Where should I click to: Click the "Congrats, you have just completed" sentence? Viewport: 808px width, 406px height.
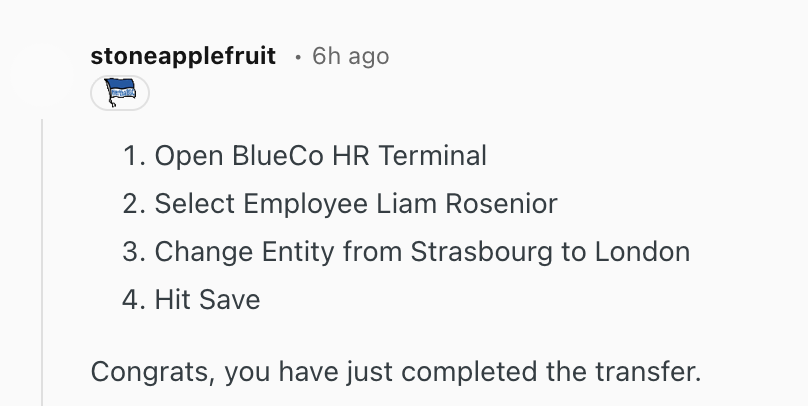[x=396, y=372]
